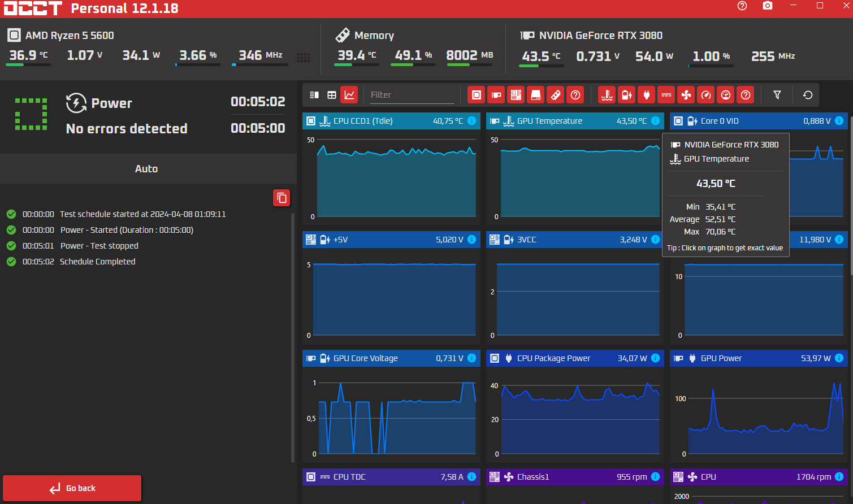Reset sensors with the circular arrow icon
This screenshot has width=853, height=504.
coord(808,95)
